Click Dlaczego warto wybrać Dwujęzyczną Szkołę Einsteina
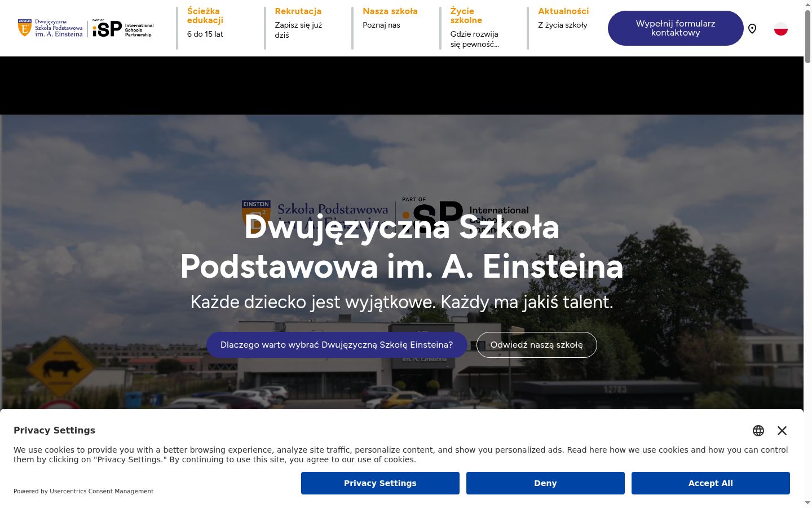This screenshot has width=812, height=508. (x=337, y=345)
